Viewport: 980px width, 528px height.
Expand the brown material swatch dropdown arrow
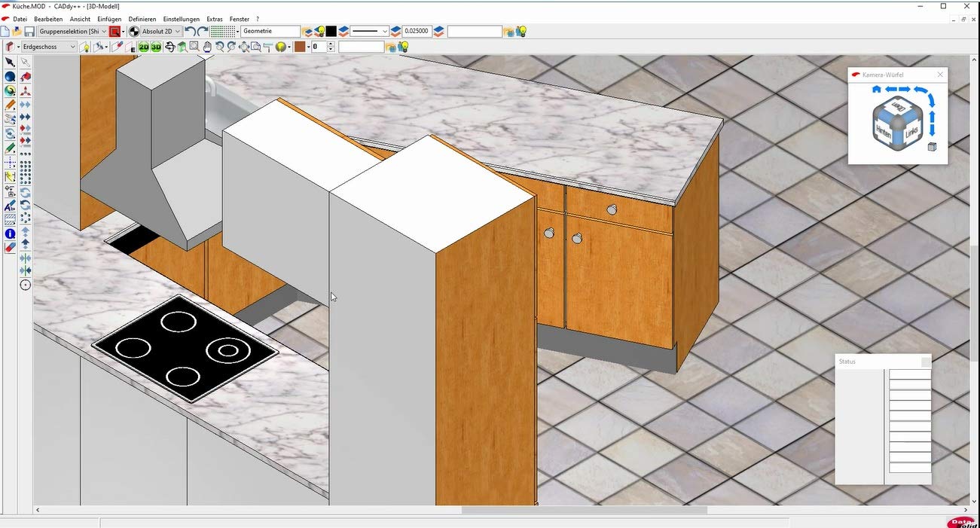pyautogui.click(x=309, y=47)
